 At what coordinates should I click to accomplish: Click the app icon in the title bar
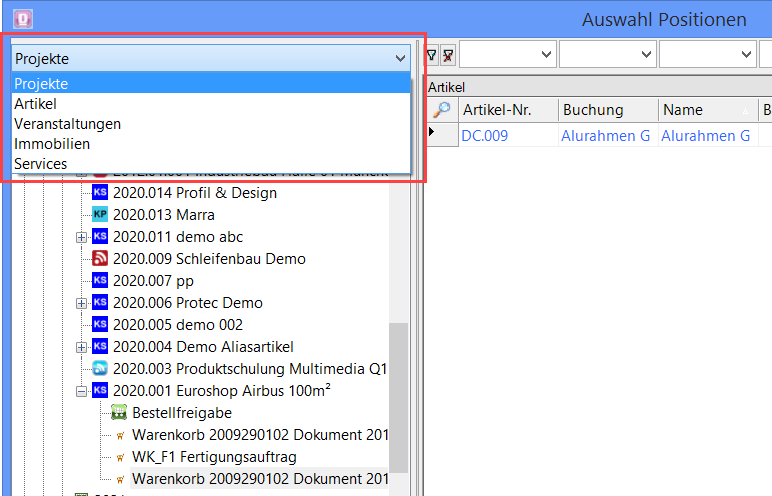(21, 19)
